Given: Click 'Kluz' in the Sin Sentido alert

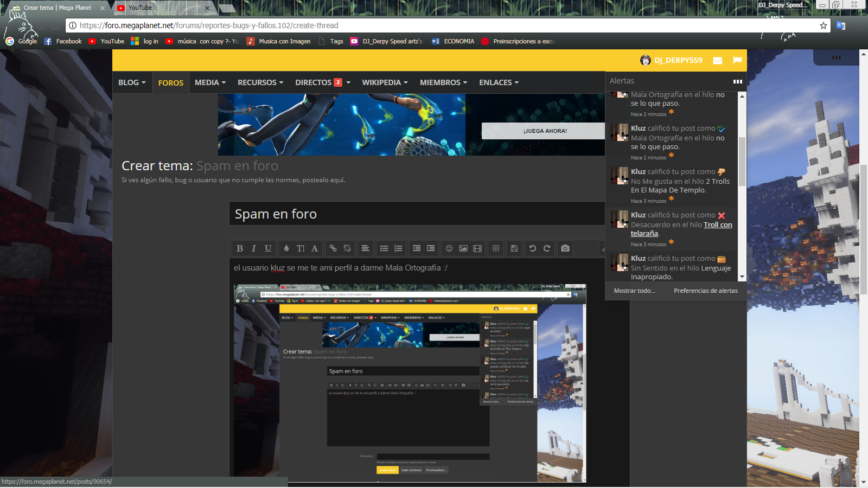Looking at the screenshot, I should (x=638, y=258).
